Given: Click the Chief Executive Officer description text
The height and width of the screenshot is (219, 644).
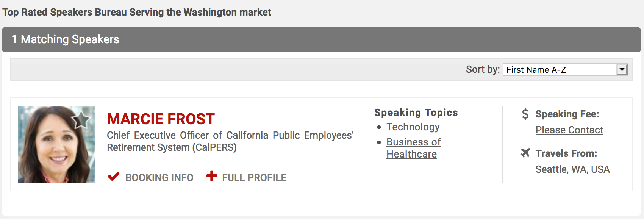Looking at the screenshot, I should (x=230, y=141).
